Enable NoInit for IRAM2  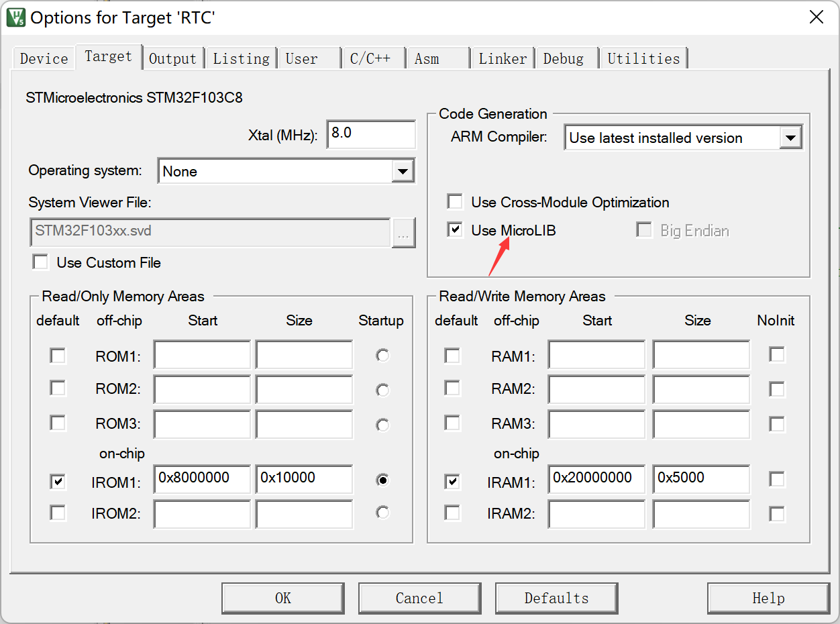[x=777, y=514]
